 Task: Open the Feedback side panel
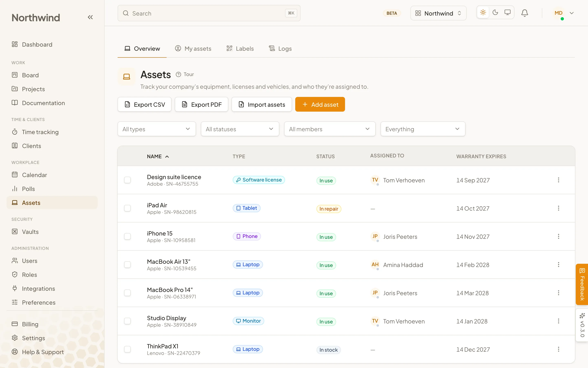582,284
